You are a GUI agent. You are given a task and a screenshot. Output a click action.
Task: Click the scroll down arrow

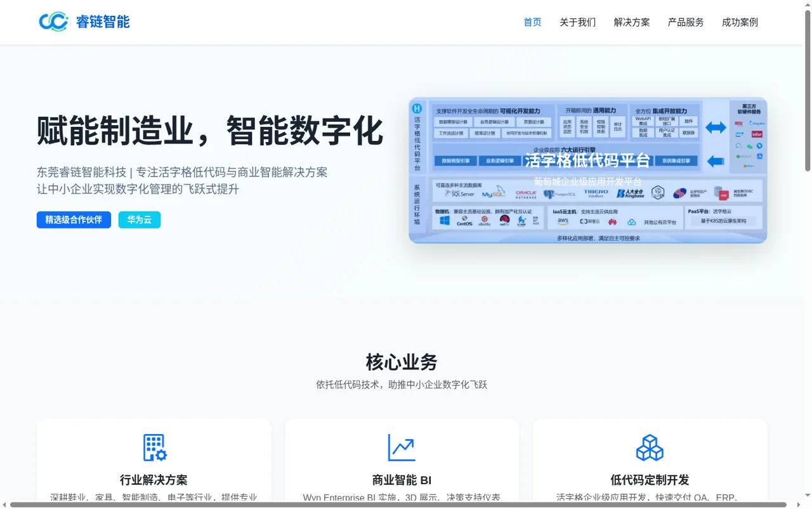(808, 496)
